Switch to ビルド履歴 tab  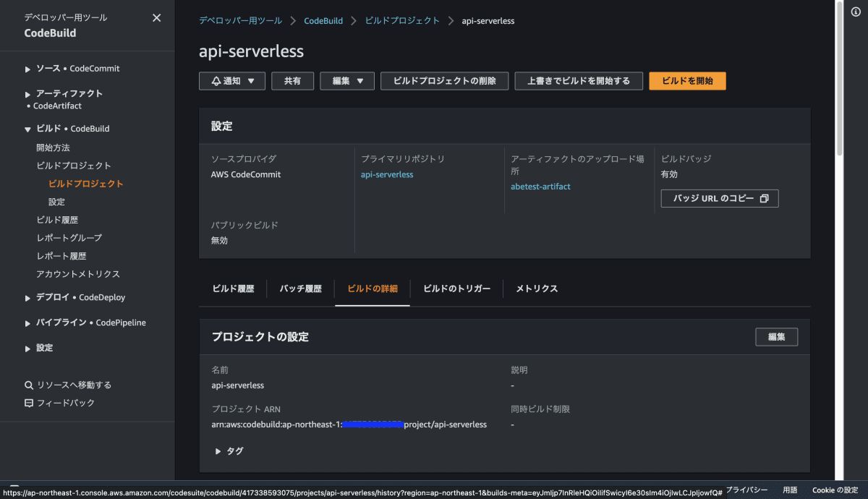(x=233, y=289)
